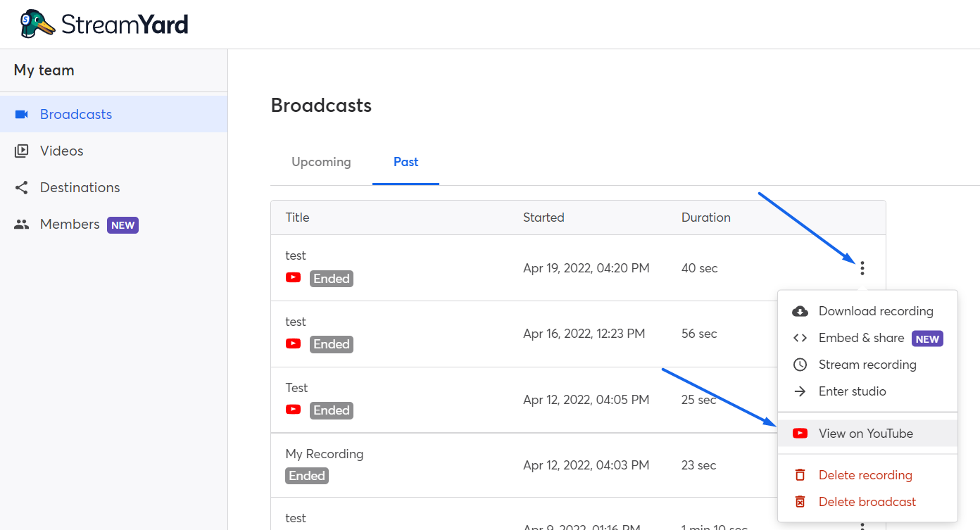Click the 23 sec duration

tap(699, 465)
